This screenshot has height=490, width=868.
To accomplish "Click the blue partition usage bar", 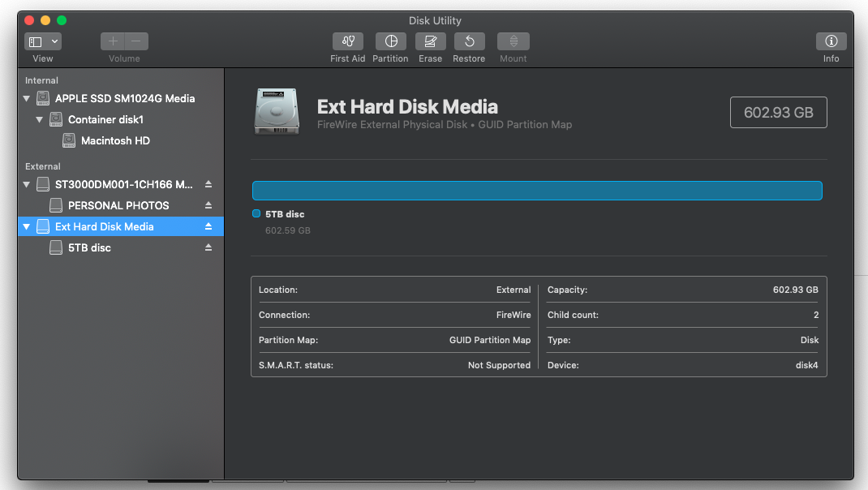I will pos(537,191).
